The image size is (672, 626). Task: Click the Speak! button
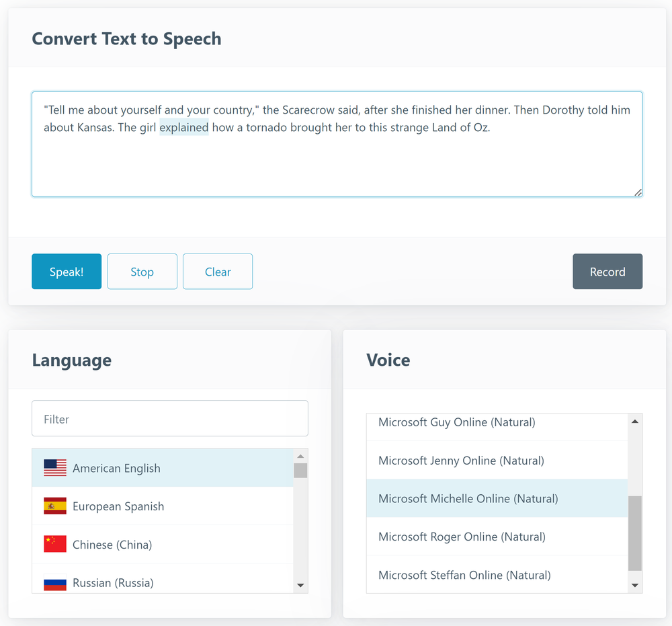click(x=67, y=272)
